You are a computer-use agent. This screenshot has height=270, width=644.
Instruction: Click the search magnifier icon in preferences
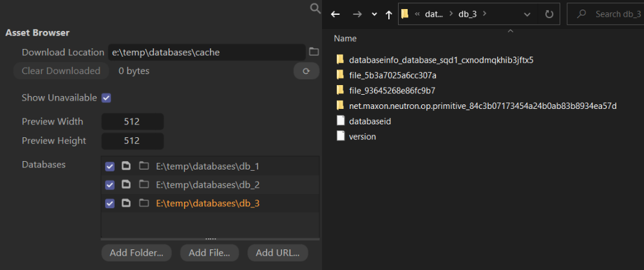click(x=315, y=8)
